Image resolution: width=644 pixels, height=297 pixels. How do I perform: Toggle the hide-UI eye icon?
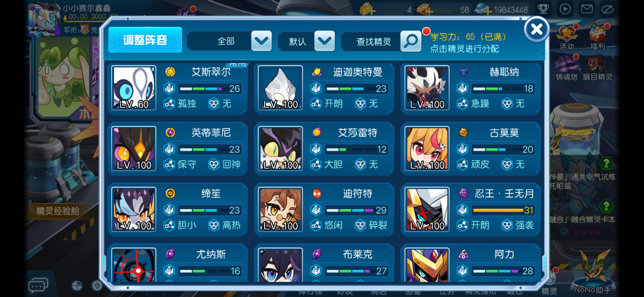click(x=607, y=9)
